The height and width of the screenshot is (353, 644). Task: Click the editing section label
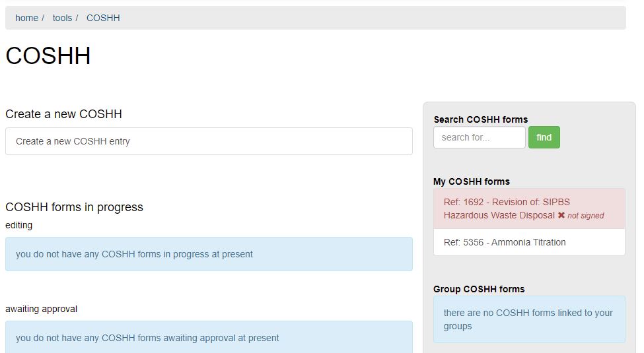[18, 225]
